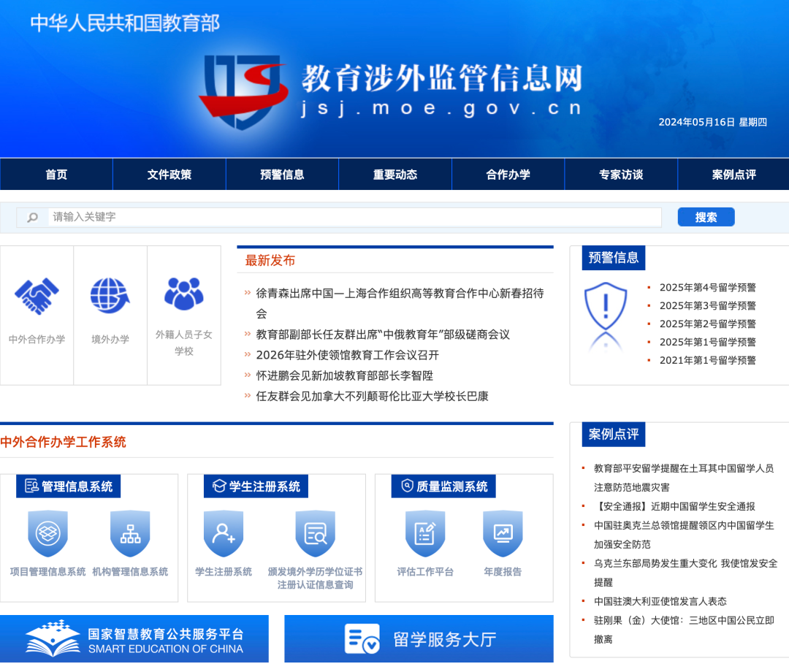Click the magnifier icon in search bar

[x=33, y=218]
